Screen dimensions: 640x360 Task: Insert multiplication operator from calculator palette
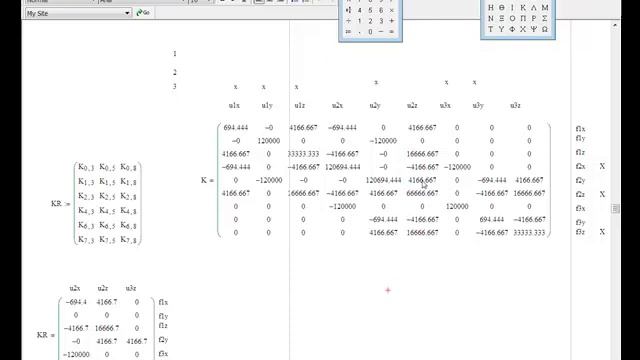(x=392, y=10)
